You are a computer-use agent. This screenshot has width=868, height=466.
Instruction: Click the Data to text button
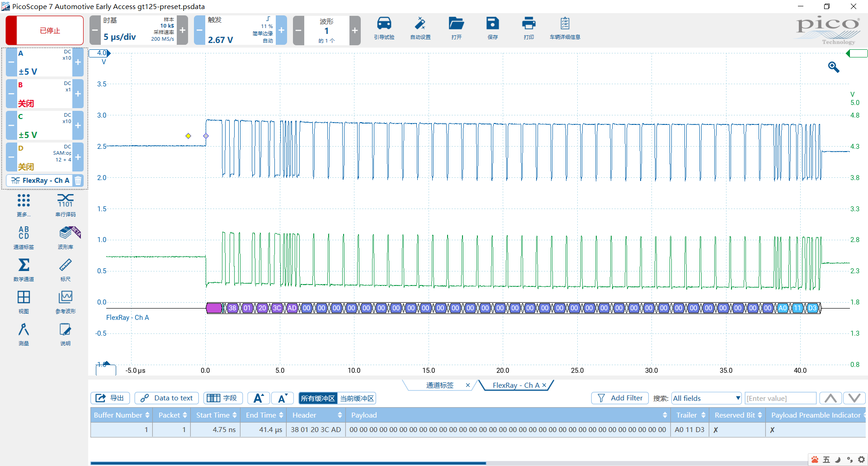(166, 398)
